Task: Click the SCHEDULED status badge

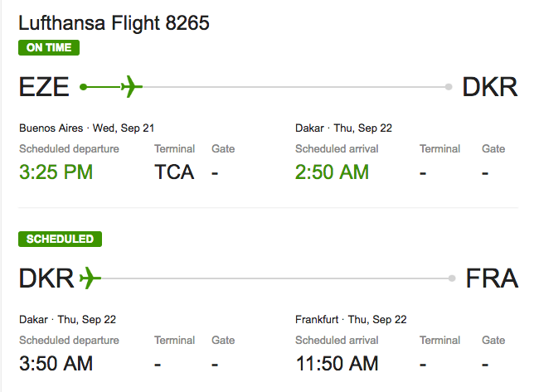Action: 60,239
